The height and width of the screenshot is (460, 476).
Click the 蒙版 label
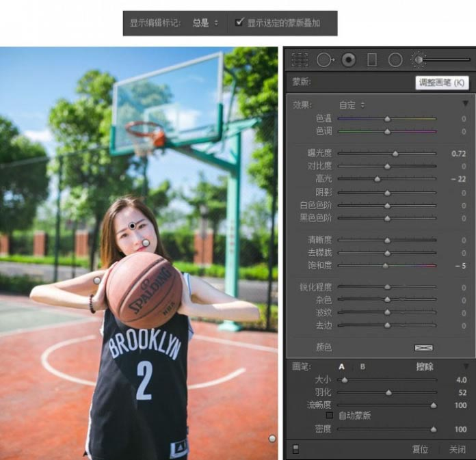click(301, 81)
